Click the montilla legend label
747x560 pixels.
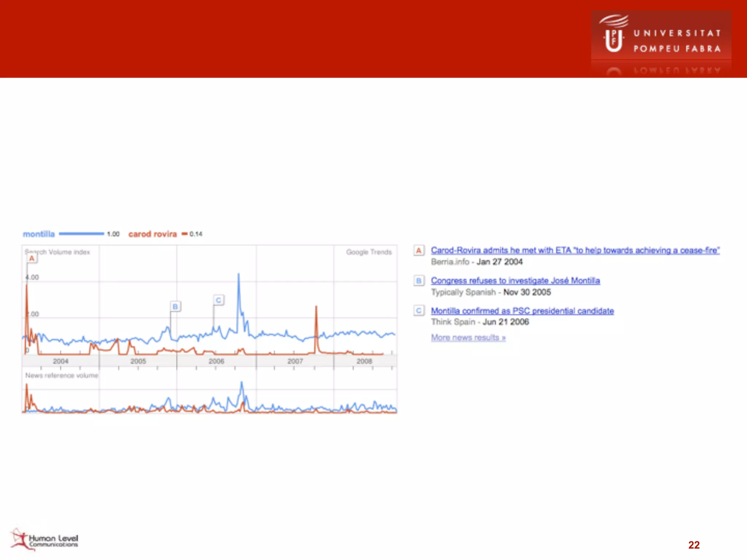(39, 234)
